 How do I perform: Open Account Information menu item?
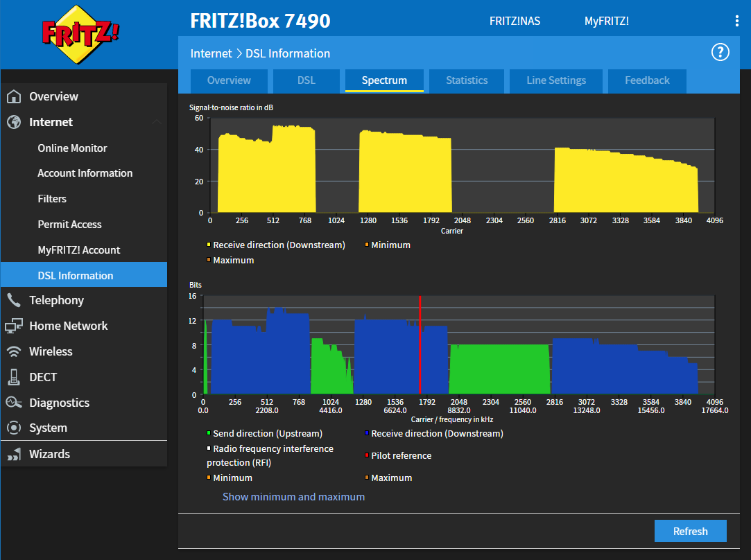click(x=84, y=173)
